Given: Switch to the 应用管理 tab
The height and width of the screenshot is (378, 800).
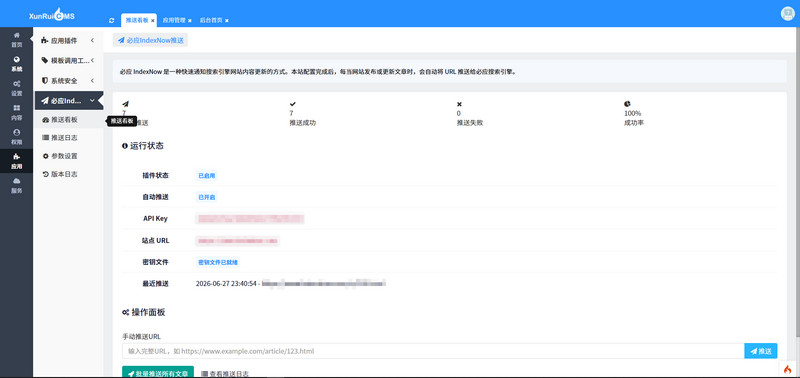Looking at the screenshot, I should pyautogui.click(x=174, y=20).
